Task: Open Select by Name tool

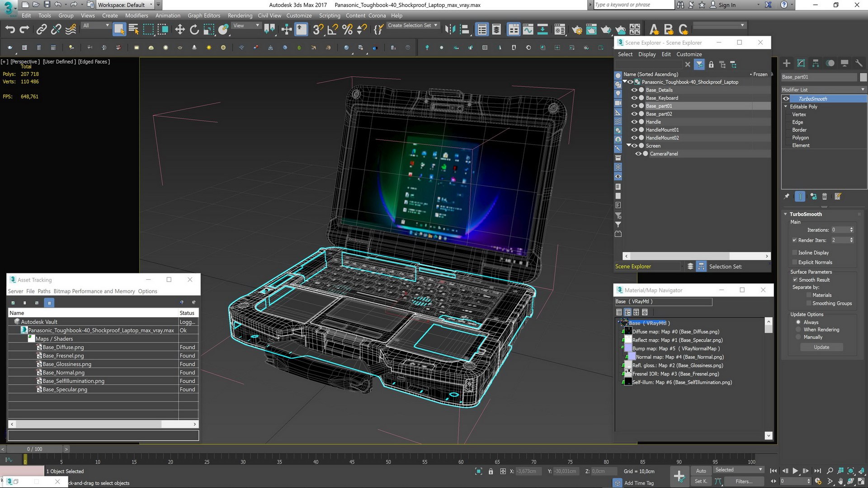Action: (x=133, y=30)
